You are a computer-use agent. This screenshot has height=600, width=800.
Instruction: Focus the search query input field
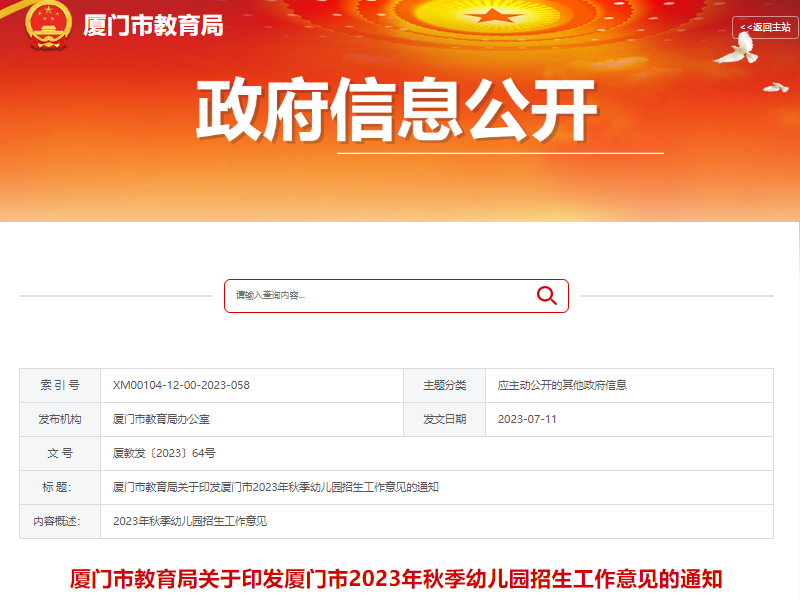380,296
